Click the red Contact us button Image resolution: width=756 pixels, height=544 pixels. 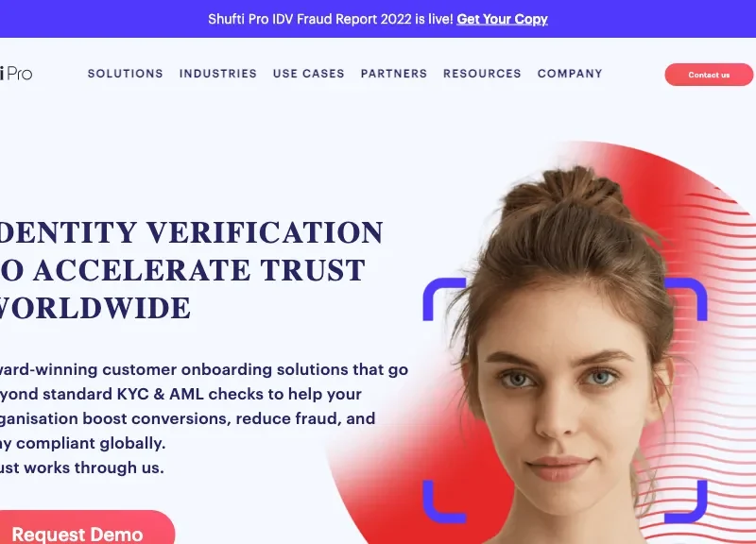[709, 75]
